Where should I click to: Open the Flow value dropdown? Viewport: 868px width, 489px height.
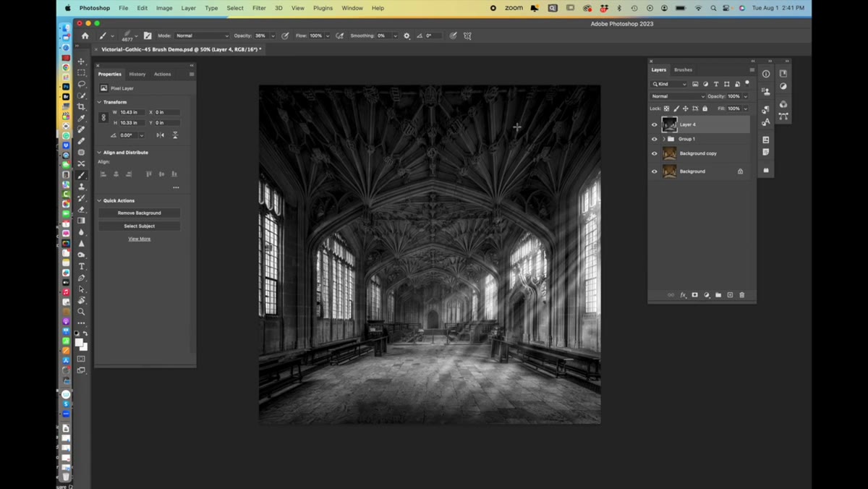pyautogui.click(x=328, y=35)
